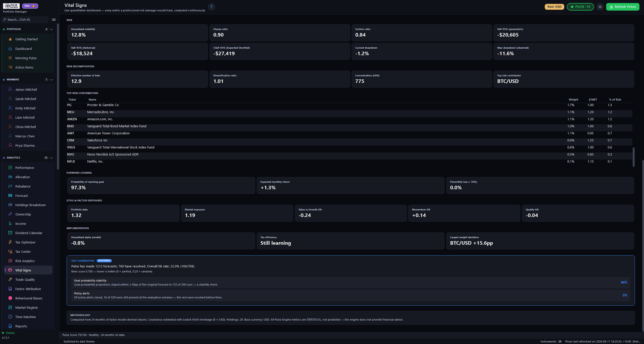Open the Base: USD currency selector

554,7
